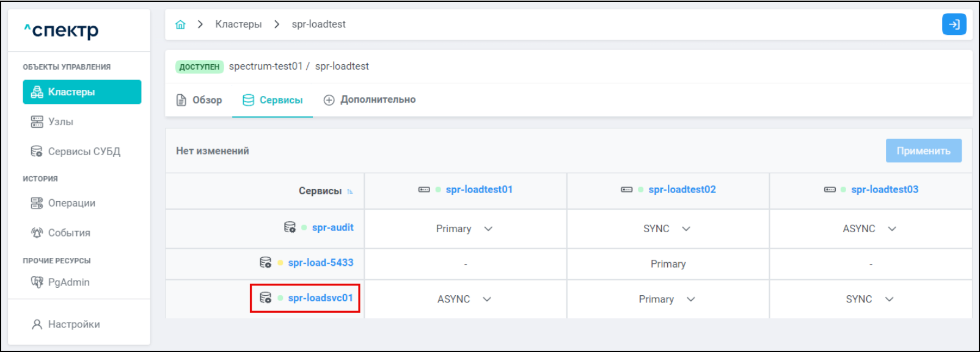This screenshot has height=352, width=980.
Task: Click the database icon next to spr-load-5433
Action: (266, 263)
